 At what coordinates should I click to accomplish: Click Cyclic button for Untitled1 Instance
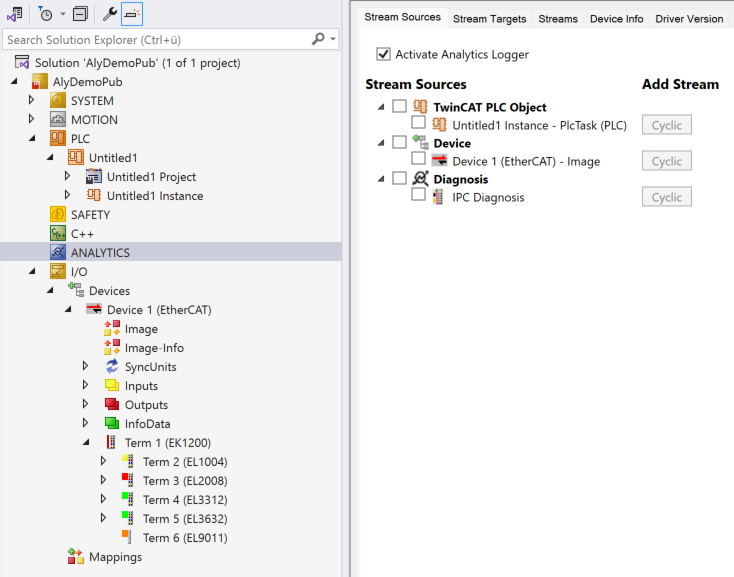coord(666,125)
